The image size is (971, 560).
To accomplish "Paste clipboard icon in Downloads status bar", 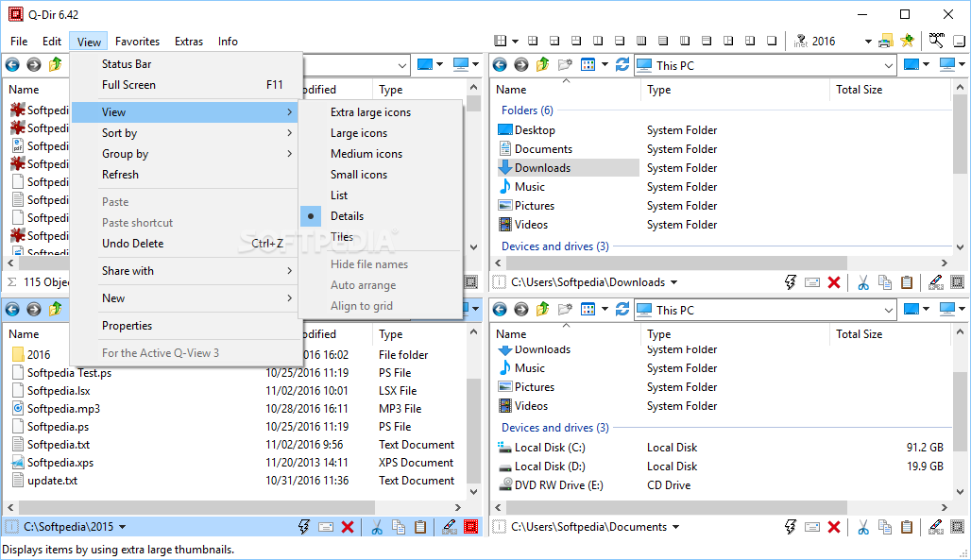I will point(907,282).
